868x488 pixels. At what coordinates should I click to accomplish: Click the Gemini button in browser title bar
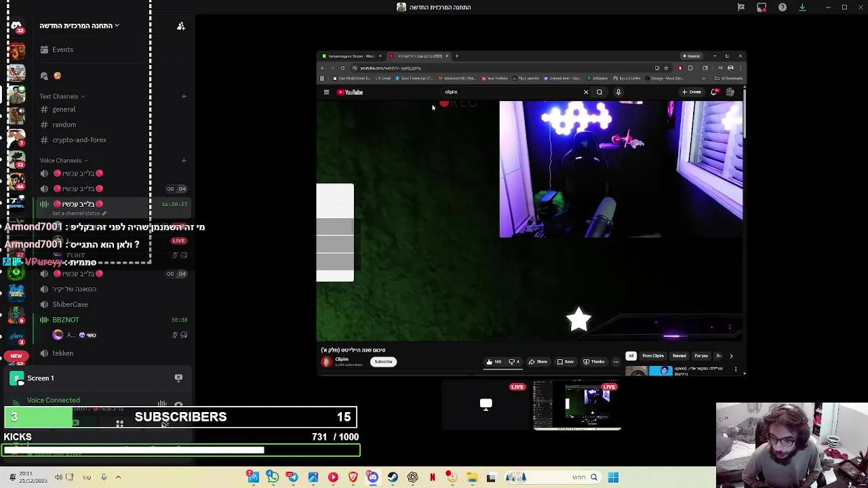(691, 56)
